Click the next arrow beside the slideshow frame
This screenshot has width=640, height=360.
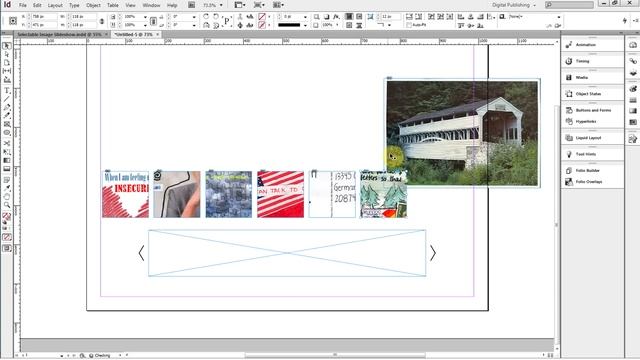coord(433,253)
